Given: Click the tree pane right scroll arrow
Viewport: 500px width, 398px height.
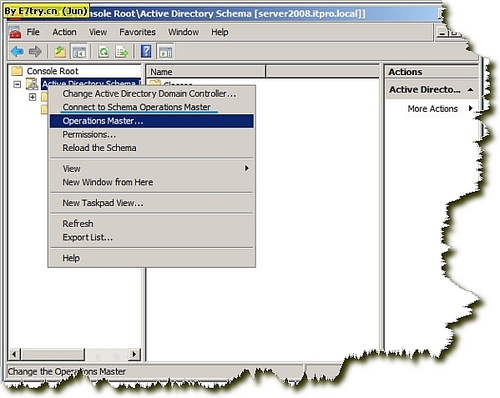Looking at the screenshot, I should pos(134,354).
